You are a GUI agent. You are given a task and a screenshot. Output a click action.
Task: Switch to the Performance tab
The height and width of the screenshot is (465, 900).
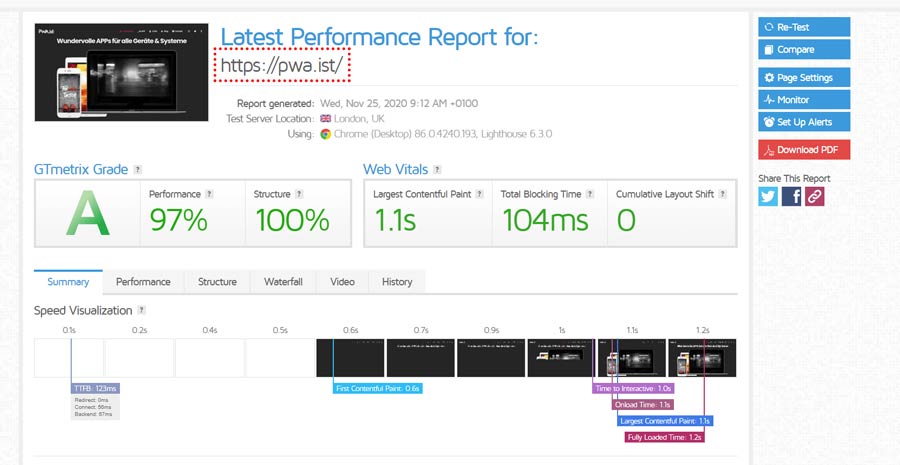(x=143, y=282)
